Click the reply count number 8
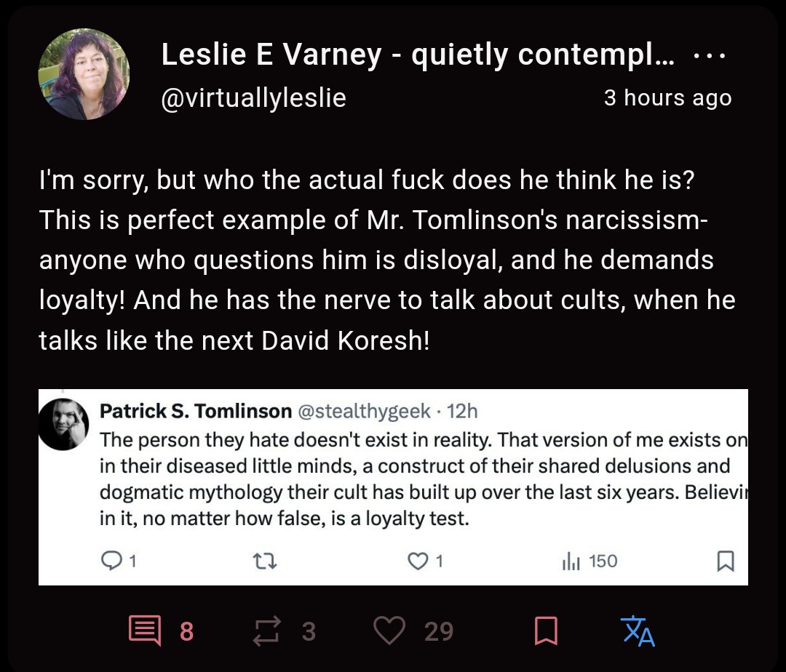The image size is (786, 672). 186,631
